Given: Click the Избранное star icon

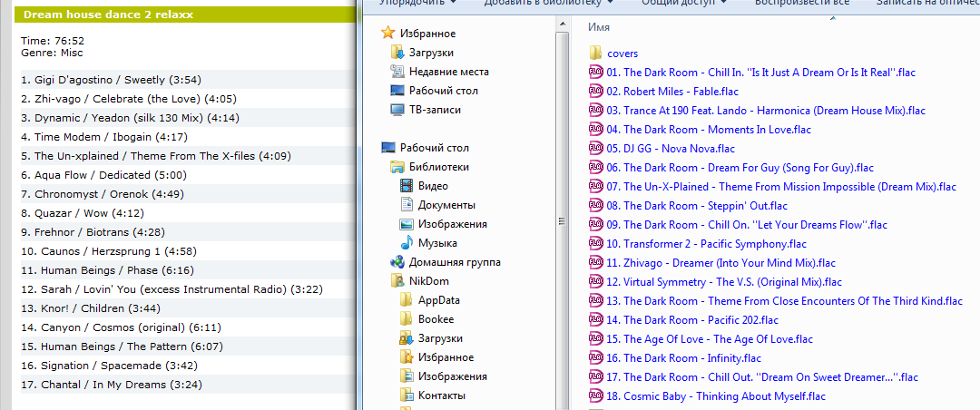Looking at the screenshot, I should 388,34.
